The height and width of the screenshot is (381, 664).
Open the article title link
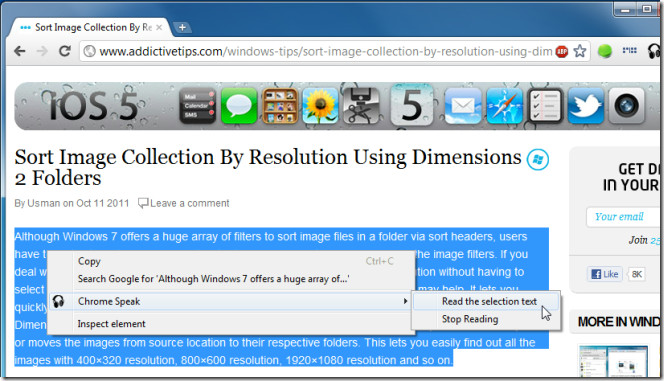[x=268, y=167]
